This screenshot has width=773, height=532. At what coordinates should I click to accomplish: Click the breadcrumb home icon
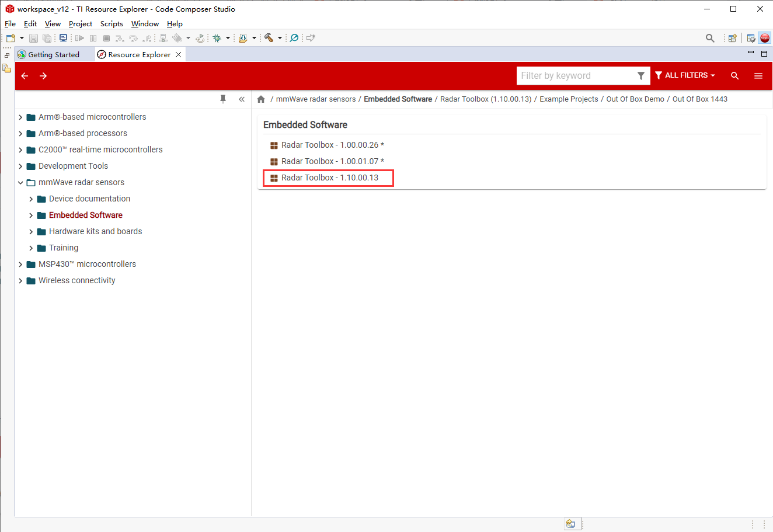click(261, 99)
